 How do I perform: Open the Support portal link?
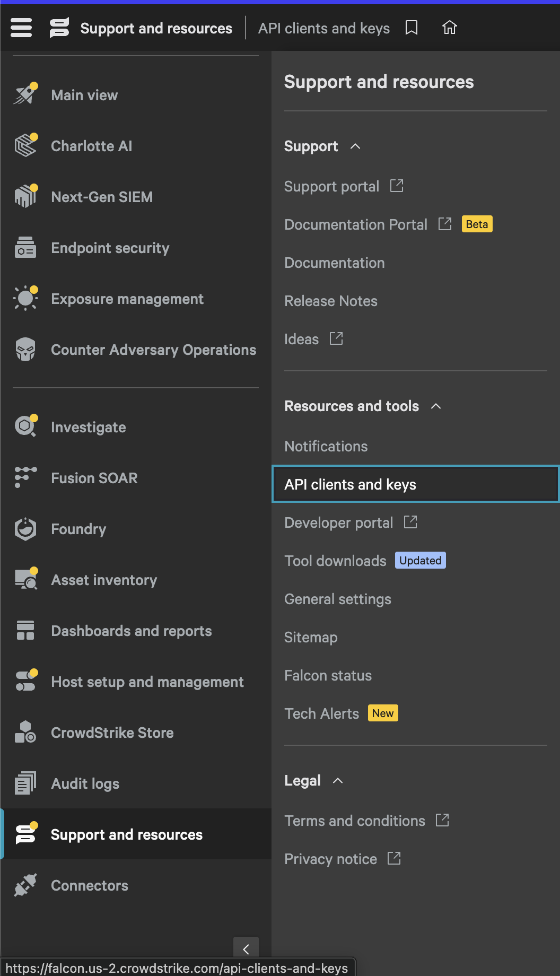331,187
